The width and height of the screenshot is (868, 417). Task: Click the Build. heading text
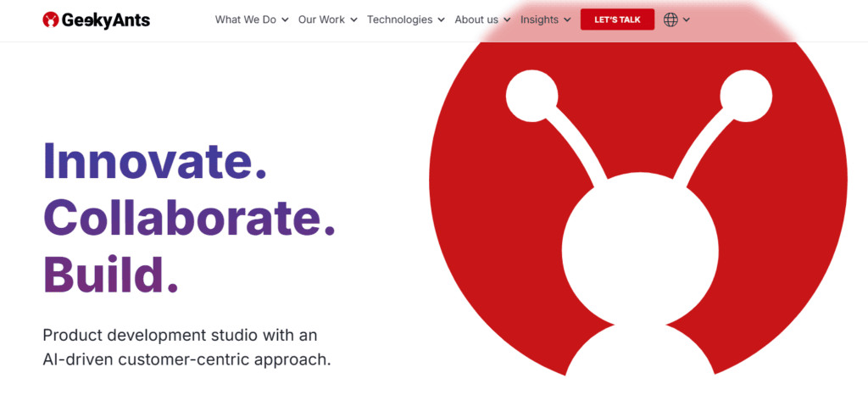[x=111, y=275]
